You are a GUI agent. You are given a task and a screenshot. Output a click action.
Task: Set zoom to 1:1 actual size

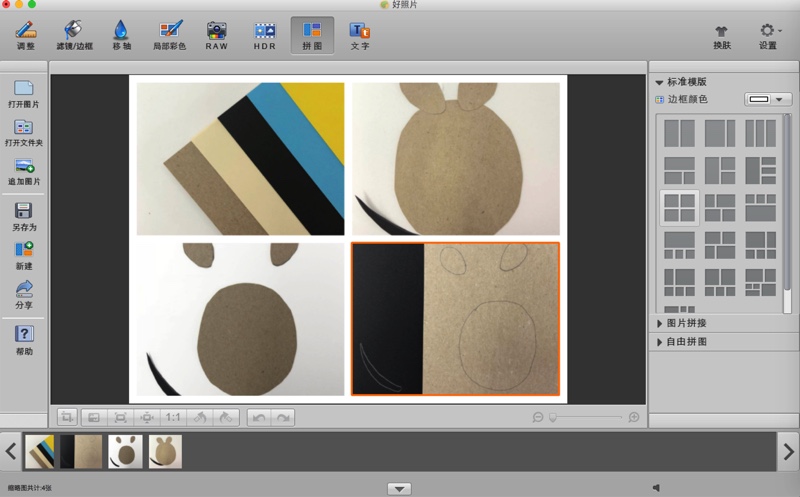coord(173,417)
